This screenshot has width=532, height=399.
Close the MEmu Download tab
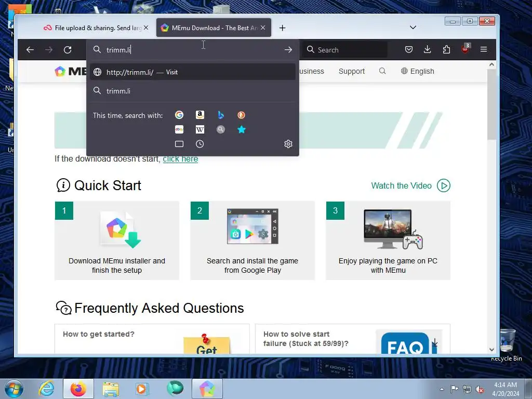coord(263,28)
